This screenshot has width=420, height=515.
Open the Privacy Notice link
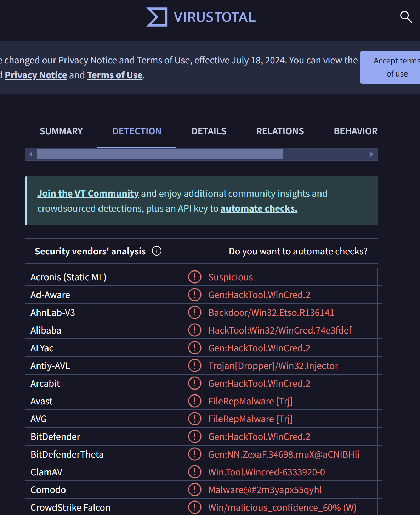point(36,75)
